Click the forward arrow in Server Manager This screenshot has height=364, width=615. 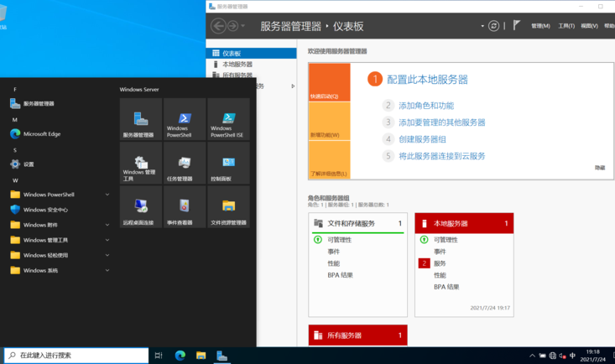pyautogui.click(x=232, y=26)
